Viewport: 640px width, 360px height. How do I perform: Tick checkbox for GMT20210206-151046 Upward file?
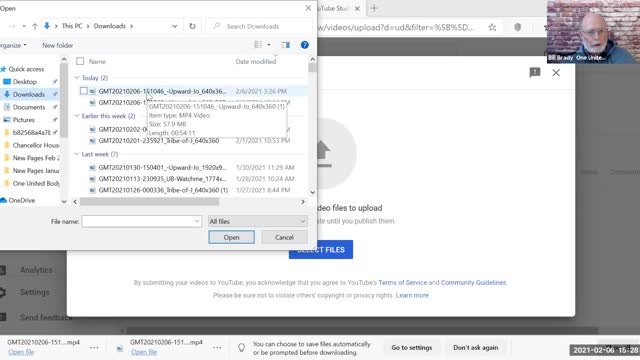coord(84,91)
